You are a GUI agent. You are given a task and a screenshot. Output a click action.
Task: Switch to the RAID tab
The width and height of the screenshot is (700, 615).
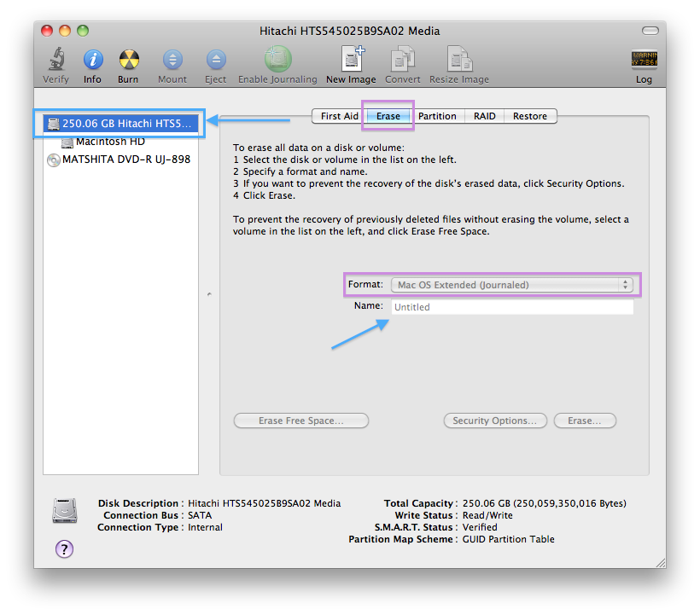coord(484,116)
